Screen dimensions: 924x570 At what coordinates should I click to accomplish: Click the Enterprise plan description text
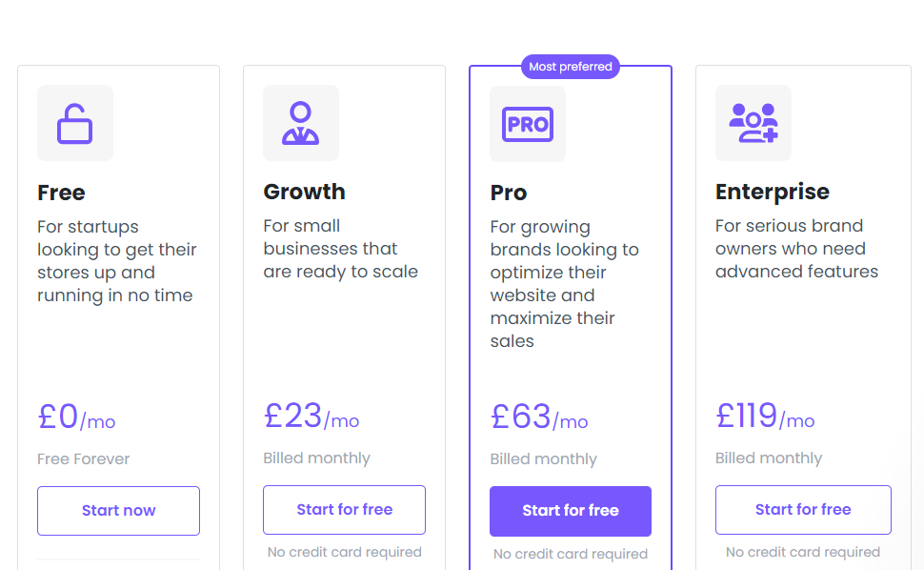796,249
